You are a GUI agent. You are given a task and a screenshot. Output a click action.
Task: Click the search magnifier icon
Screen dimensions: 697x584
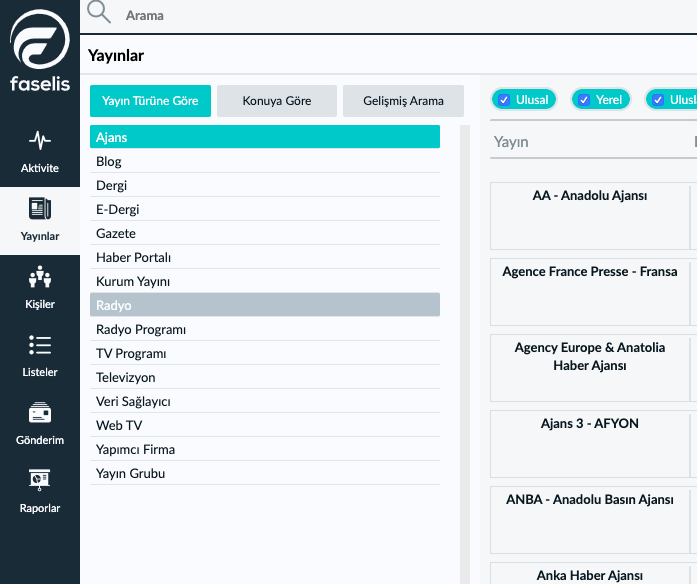99,12
